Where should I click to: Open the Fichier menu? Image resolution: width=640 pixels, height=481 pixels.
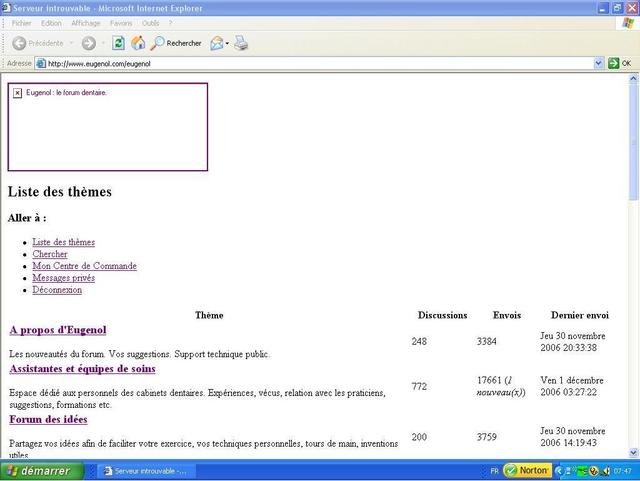point(21,23)
